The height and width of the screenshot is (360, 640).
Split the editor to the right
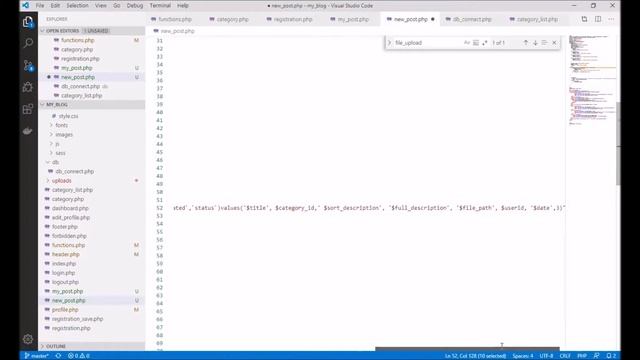[598, 19]
